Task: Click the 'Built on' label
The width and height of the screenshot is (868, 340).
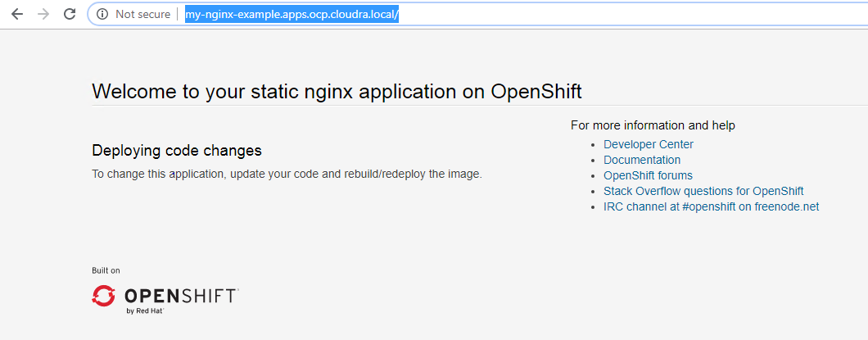Action: [x=106, y=271]
